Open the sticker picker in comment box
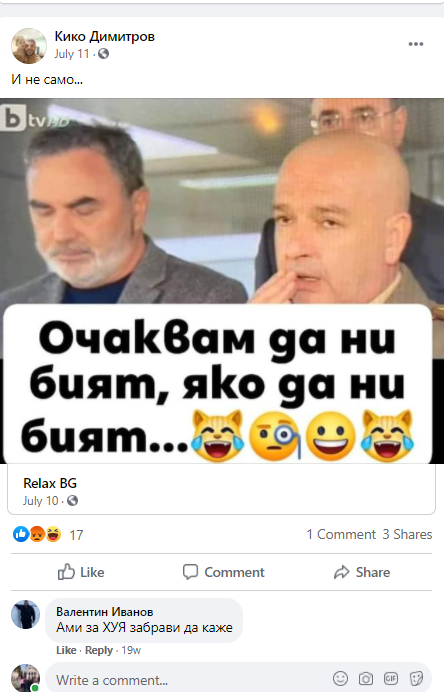The image size is (444, 692). point(416,678)
